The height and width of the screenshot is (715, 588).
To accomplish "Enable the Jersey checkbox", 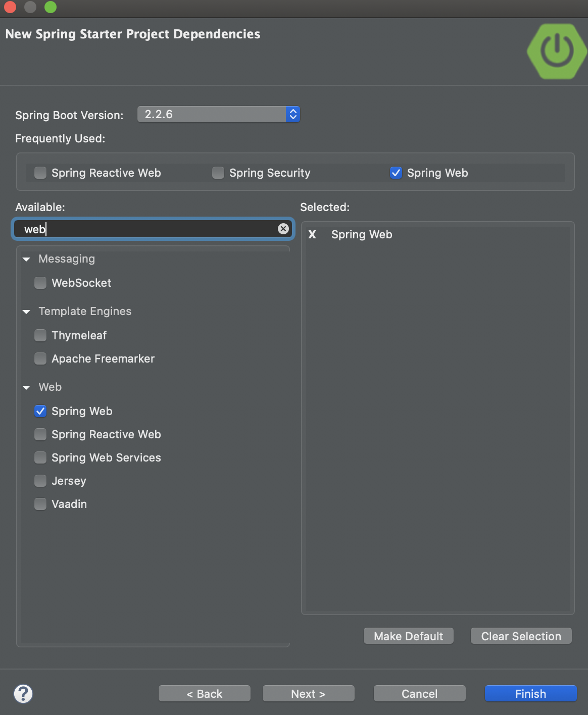I will 40,481.
